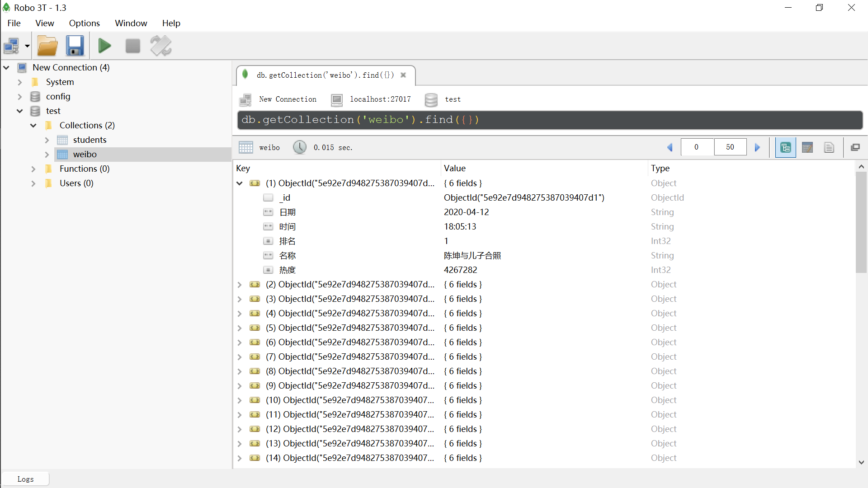868x488 pixels.
Task: Open the connect icon's dropdown arrow
Action: (27, 46)
